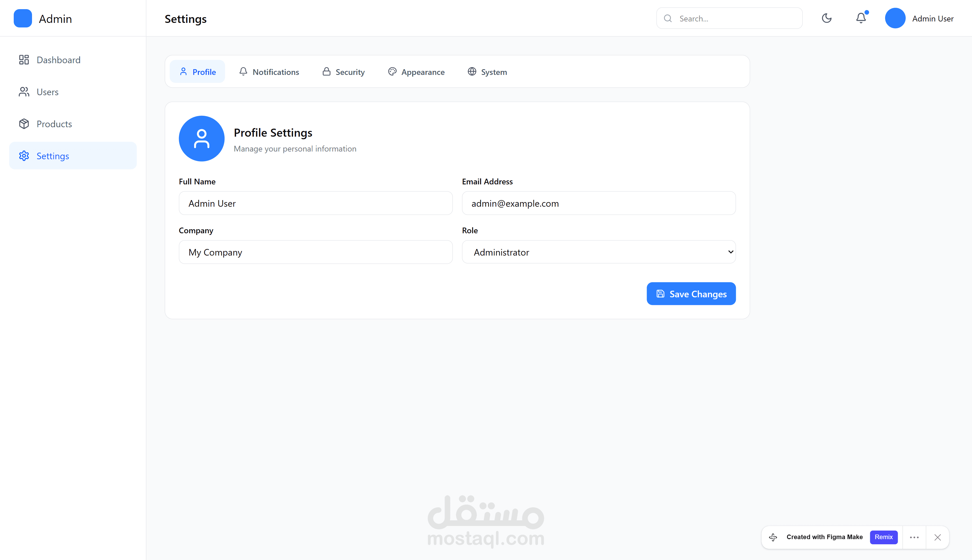Open the three-dots menu on Figma banner

914,537
